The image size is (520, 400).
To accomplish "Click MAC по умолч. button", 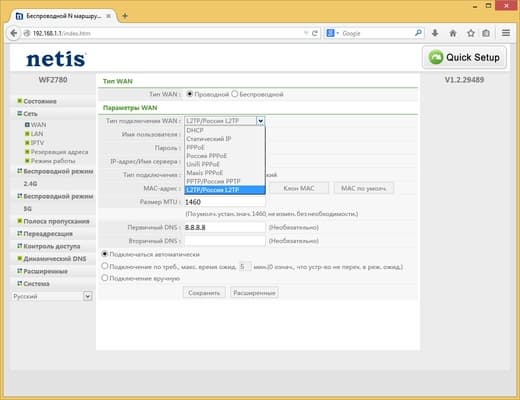I will tap(363, 188).
